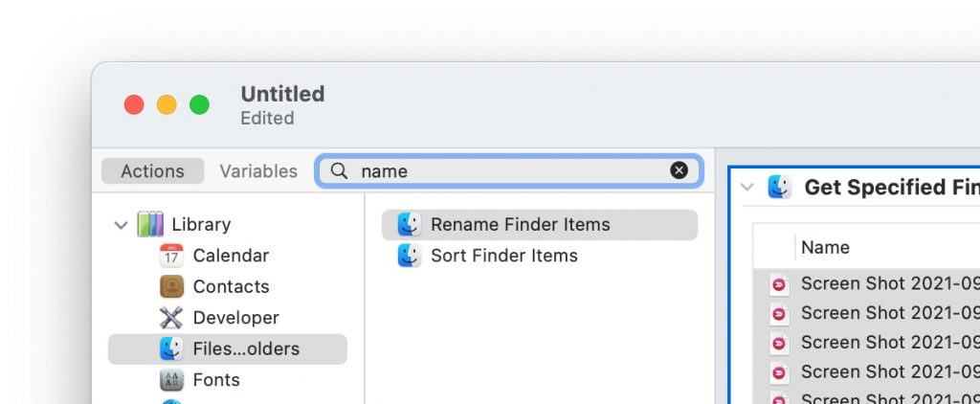Minimize the window with yellow button
Image resolution: width=980 pixels, height=404 pixels.
[167, 104]
